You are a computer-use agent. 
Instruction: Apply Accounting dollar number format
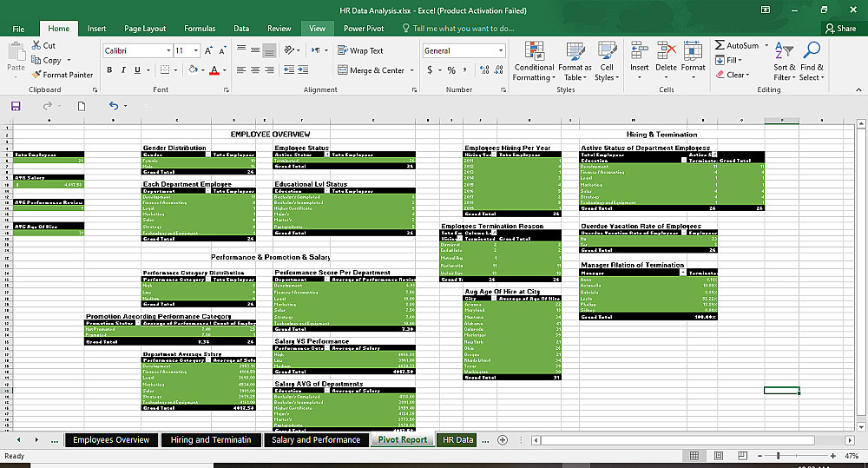431,69
